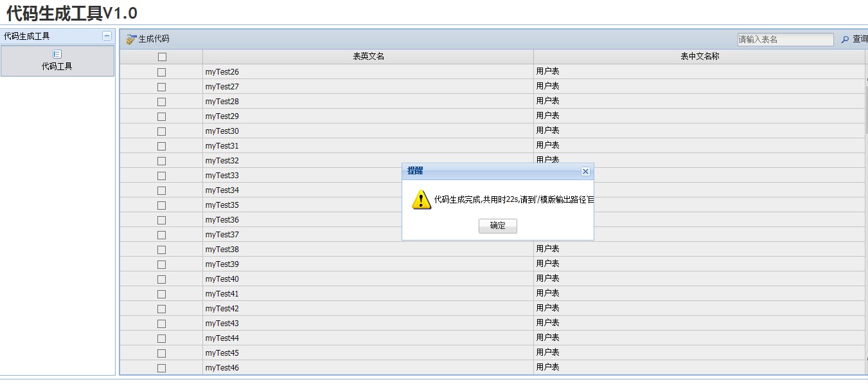Check the box for myTest27
The image size is (868, 384).
[162, 87]
